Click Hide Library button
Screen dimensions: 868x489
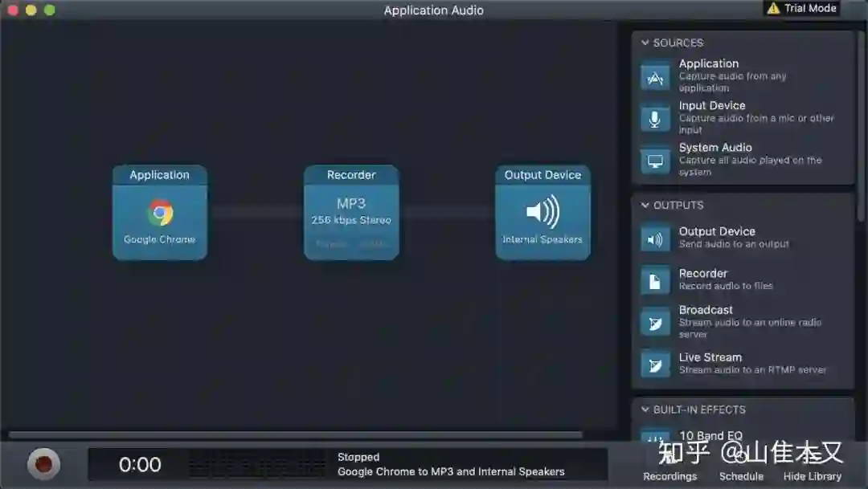[x=812, y=476]
